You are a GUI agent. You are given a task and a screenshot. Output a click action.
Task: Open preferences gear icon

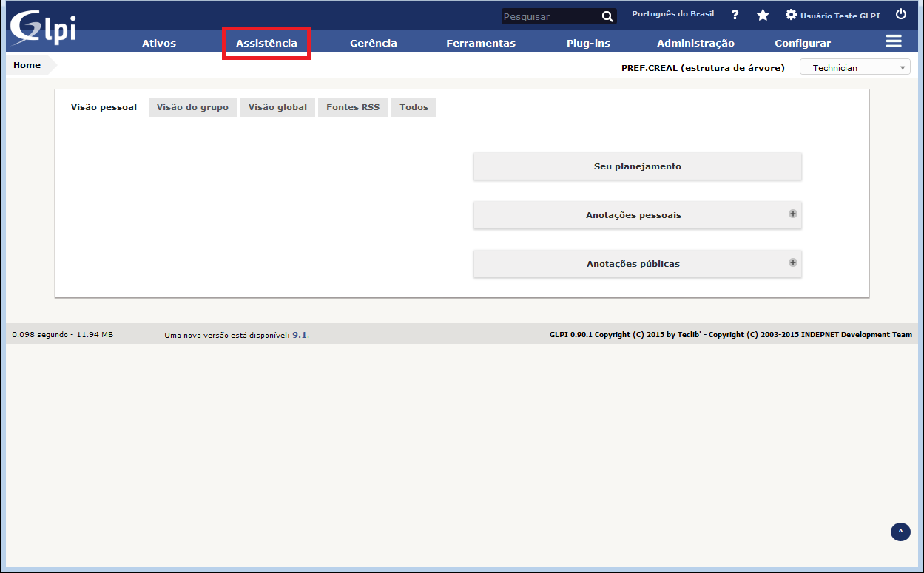(x=791, y=15)
